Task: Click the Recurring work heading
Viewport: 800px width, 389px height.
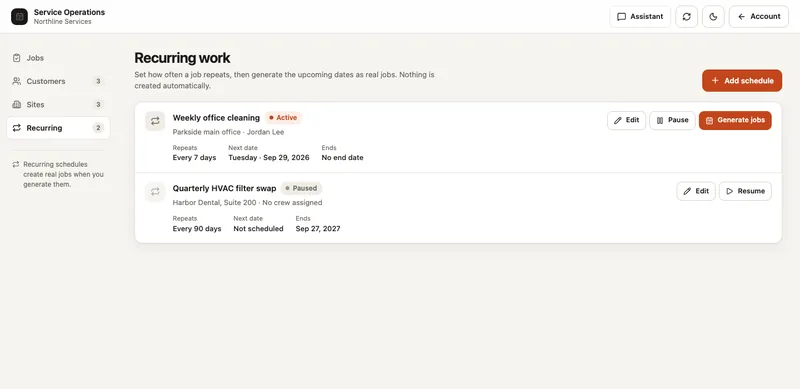Action: pos(183,58)
